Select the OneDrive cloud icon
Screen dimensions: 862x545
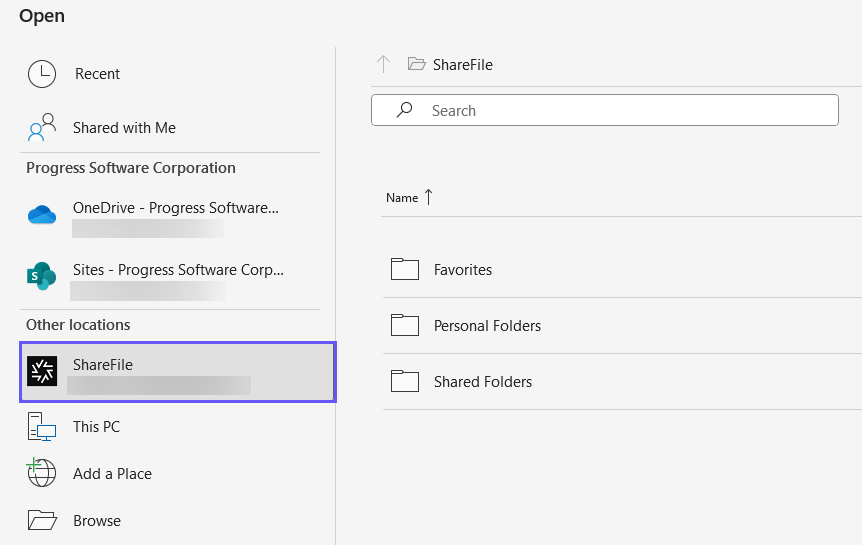pyautogui.click(x=42, y=214)
